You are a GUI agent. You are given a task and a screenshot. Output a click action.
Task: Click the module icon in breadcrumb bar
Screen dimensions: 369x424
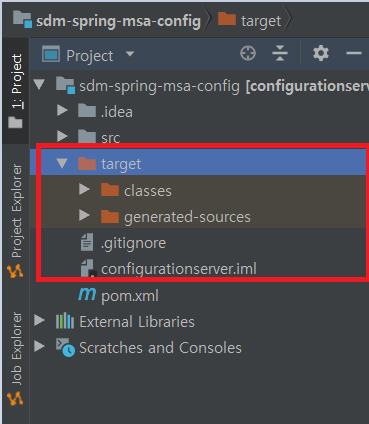[22, 19]
